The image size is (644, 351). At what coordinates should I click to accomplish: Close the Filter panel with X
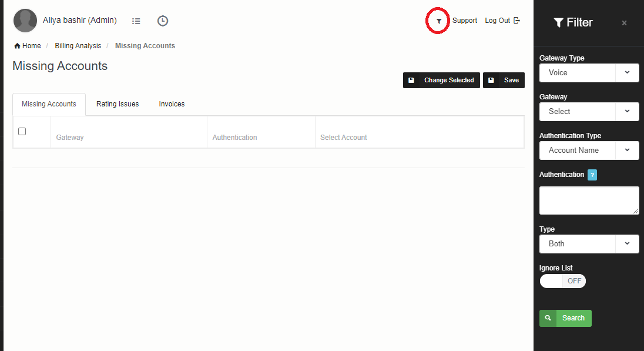pos(624,23)
